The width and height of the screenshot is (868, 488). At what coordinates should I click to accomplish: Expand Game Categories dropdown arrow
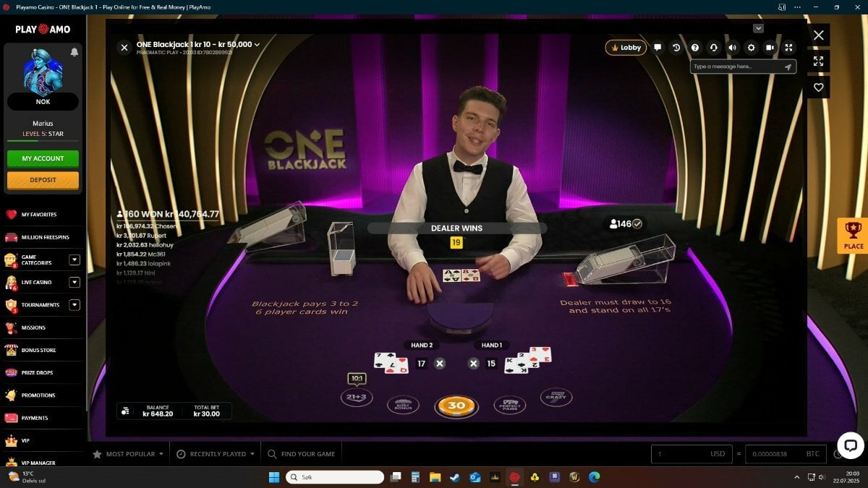[75, 260]
